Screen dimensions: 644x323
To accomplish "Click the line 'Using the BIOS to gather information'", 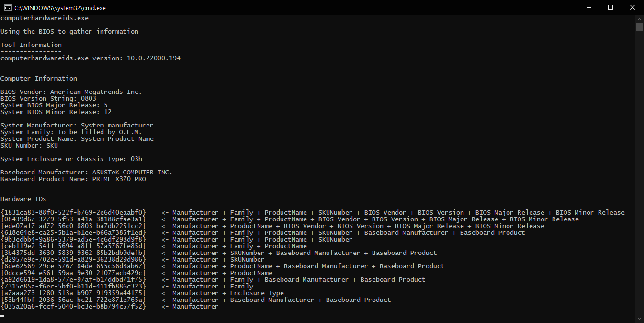I will pos(69,31).
